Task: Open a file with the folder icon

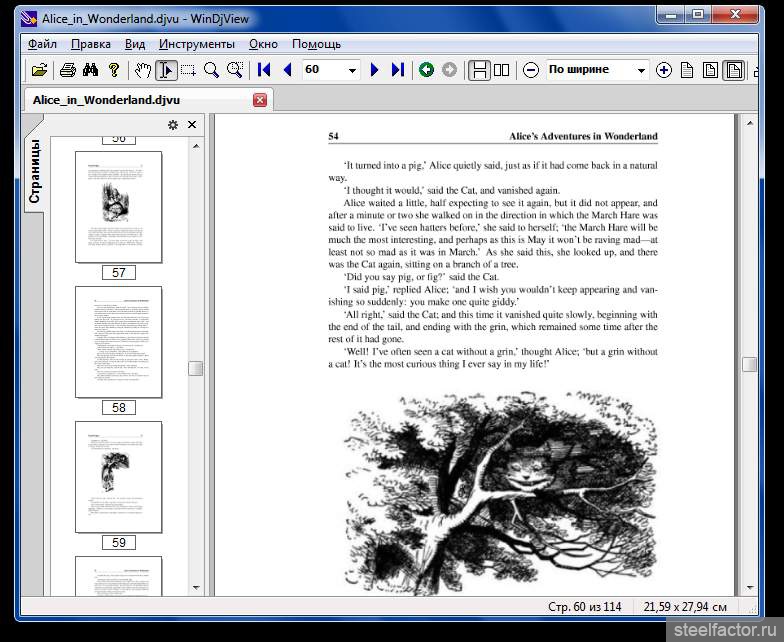Action: click(x=40, y=70)
